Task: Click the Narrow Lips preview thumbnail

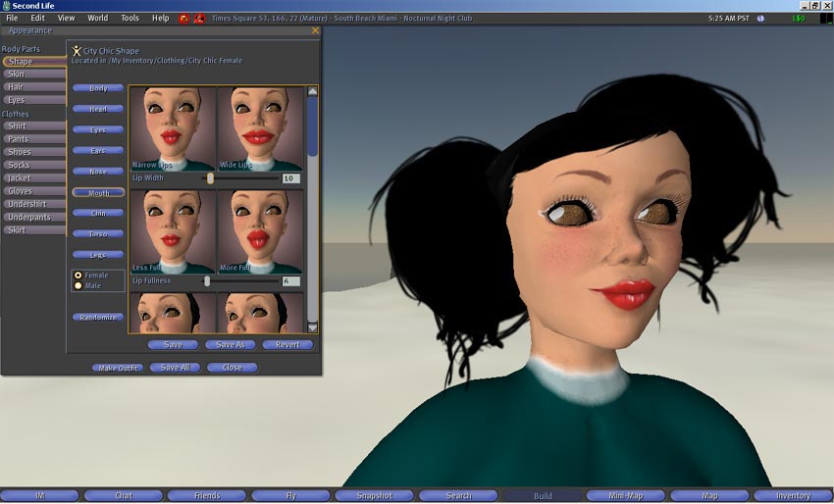Action: coord(173,128)
